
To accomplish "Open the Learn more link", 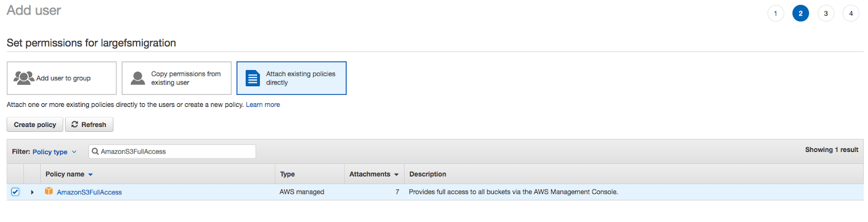I will pyautogui.click(x=263, y=105).
